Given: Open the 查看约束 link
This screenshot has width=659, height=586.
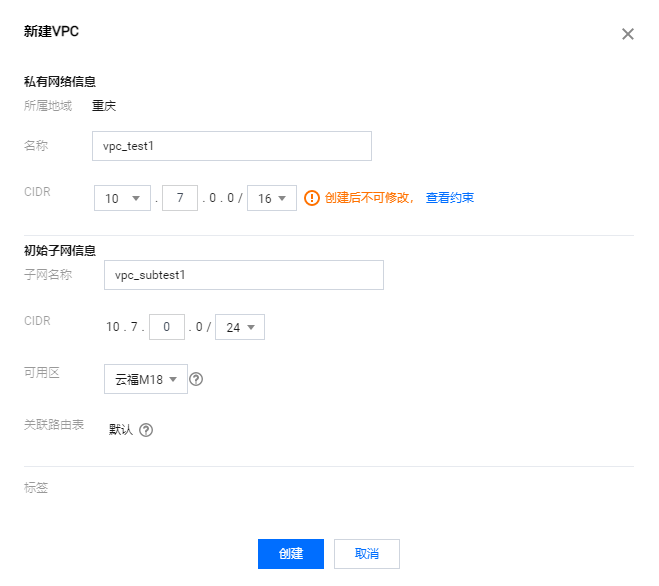Looking at the screenshot, I should tap(449, 198).
